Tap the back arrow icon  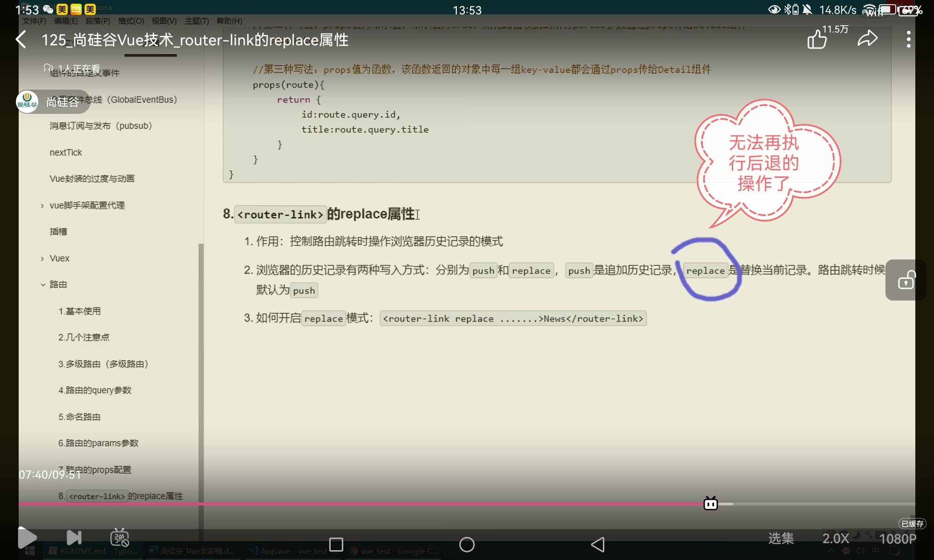click(21, 40)
